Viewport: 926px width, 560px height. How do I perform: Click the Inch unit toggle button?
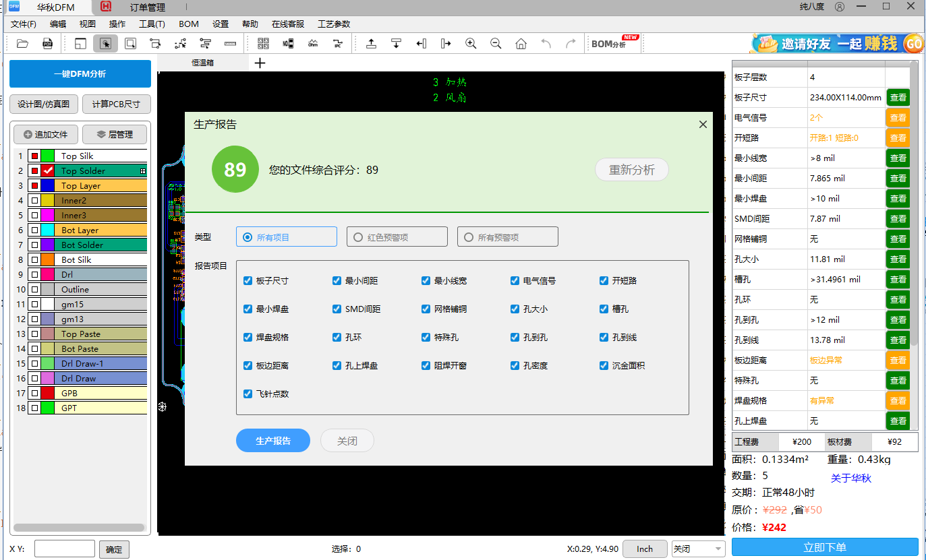point(645,549)
